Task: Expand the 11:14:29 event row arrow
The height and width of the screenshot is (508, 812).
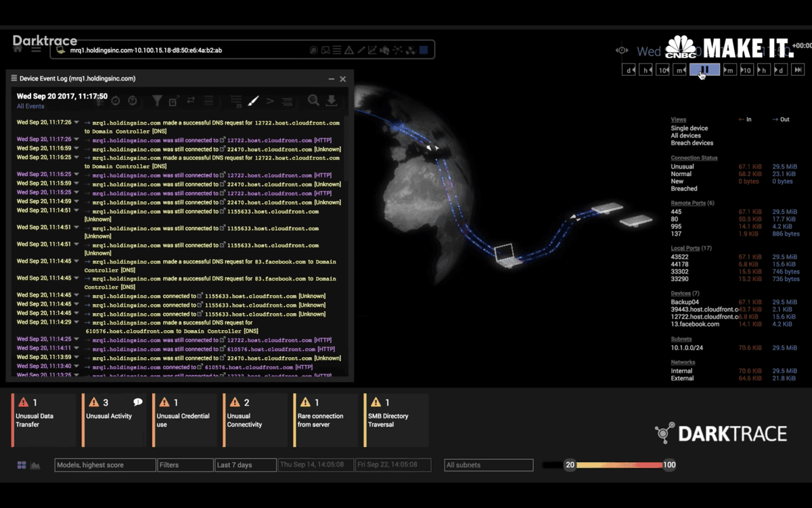Action: (x=76, y=323)
